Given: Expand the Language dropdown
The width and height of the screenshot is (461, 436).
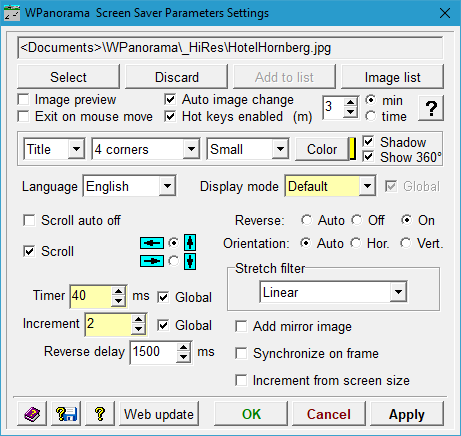Looking at the screenshot, I should point(167,186).
